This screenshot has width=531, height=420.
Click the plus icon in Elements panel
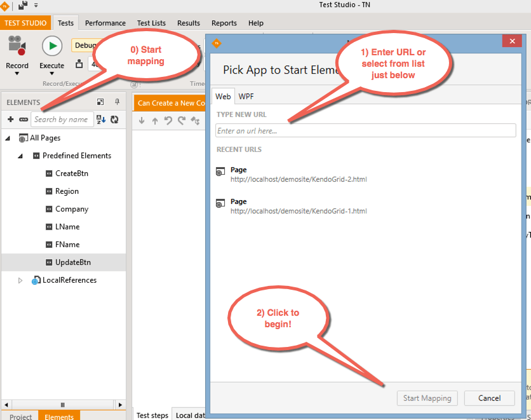(11, 119)
